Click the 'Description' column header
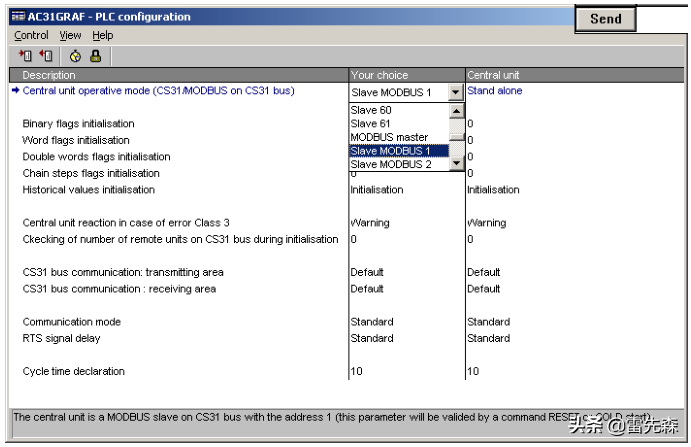 click(50, 75)
